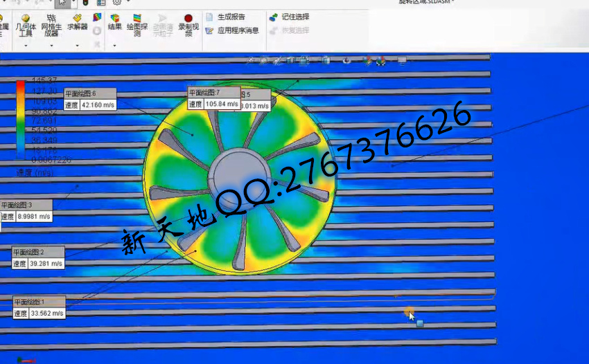Click 记住选择 remember selection
589x364 pixels.
[290, 17]
